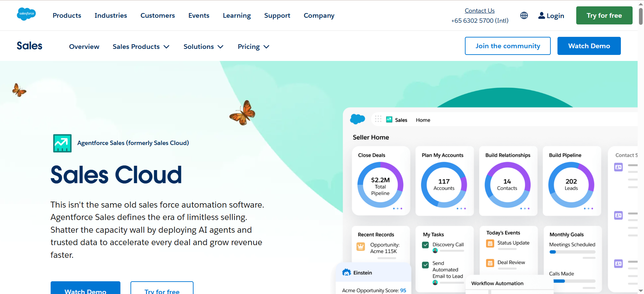Click the blue cloud icon in dashboard header
Image resolution: width=644 pixels, height=294 pixels.
pyautogui.click(x=358, y=119)
